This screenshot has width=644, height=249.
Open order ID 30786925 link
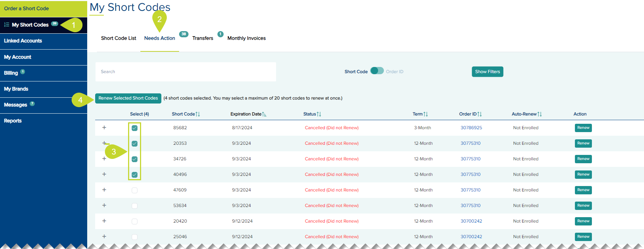[x=471, y=128]
